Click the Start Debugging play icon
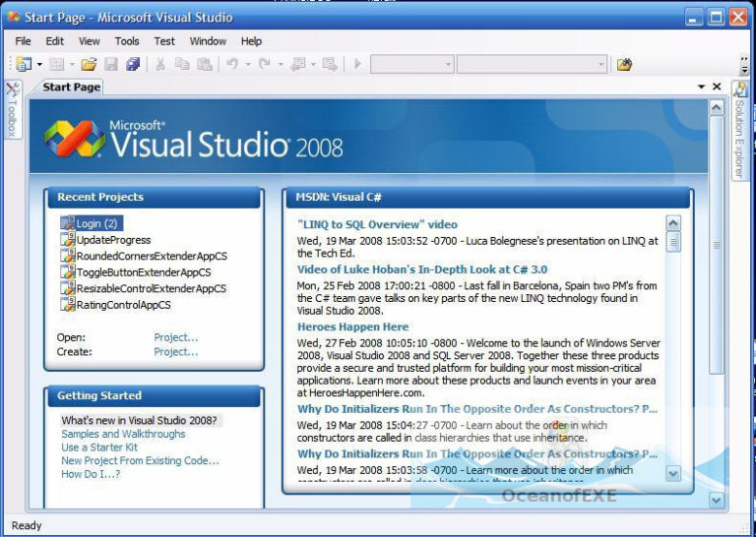 pos(357,64)
